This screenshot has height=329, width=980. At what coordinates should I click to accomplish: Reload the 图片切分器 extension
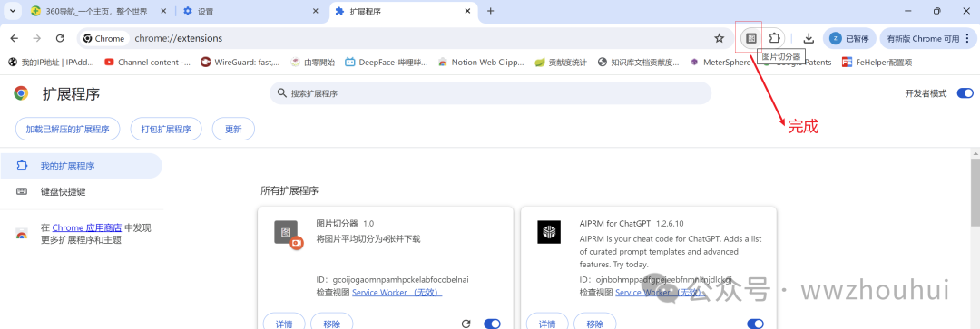click(x=465, y=324)
